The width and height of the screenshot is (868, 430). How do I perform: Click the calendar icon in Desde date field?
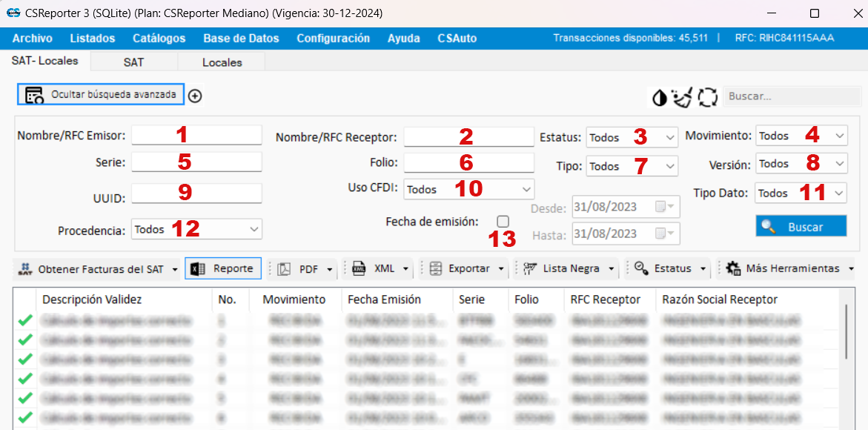coord(660,207)
